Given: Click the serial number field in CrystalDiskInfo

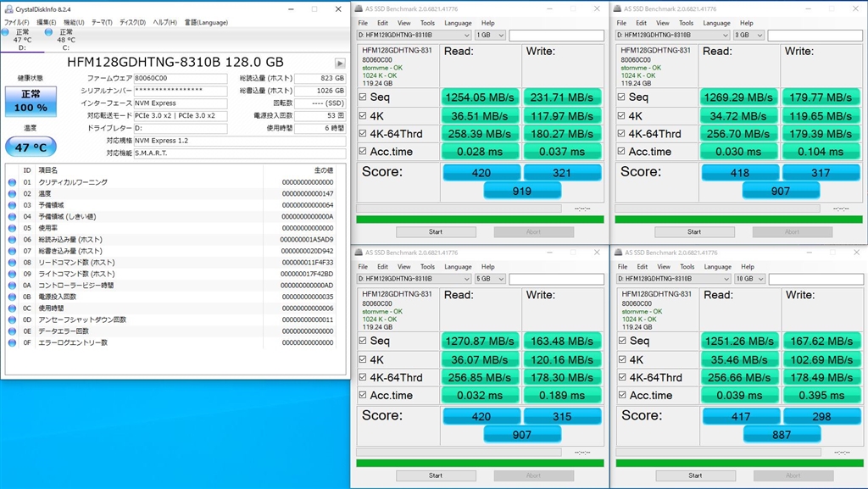Looking at the screenshot, I should 181,91.
